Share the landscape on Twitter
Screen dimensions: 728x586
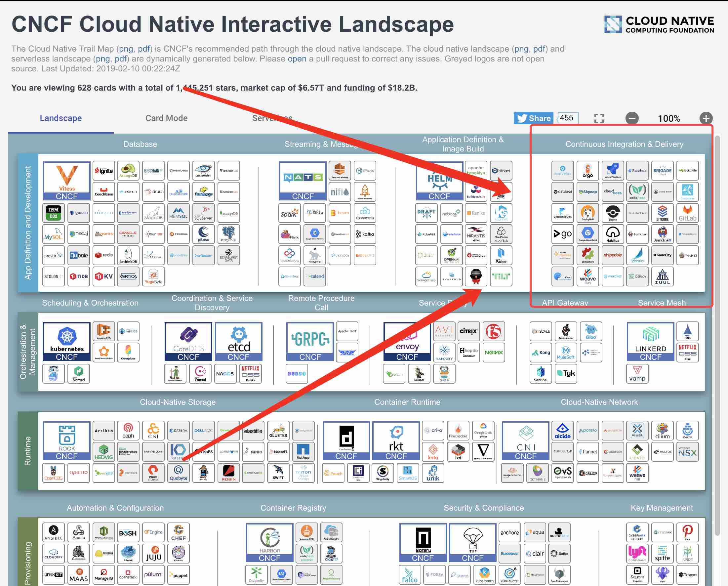point(533,118)
